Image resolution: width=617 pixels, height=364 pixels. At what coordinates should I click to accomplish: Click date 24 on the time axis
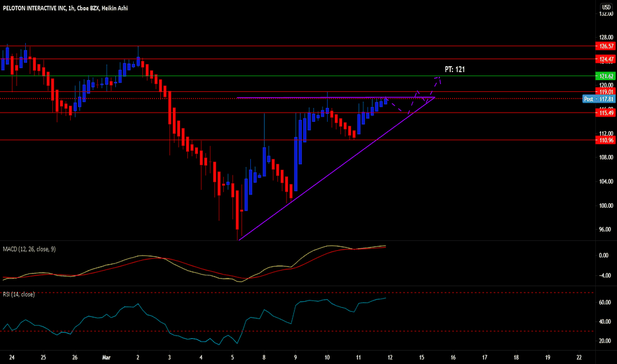12,357
